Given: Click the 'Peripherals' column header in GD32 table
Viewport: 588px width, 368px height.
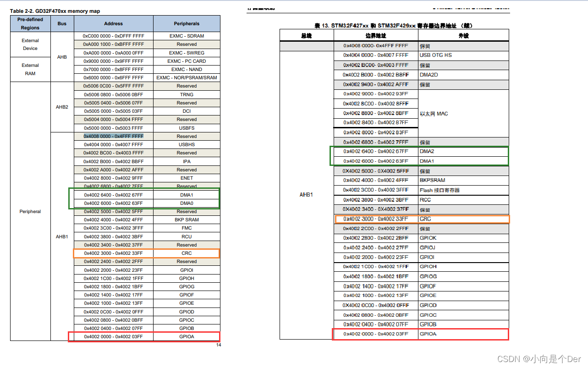Looking at the screenshot, I should (x=187, y=23).
